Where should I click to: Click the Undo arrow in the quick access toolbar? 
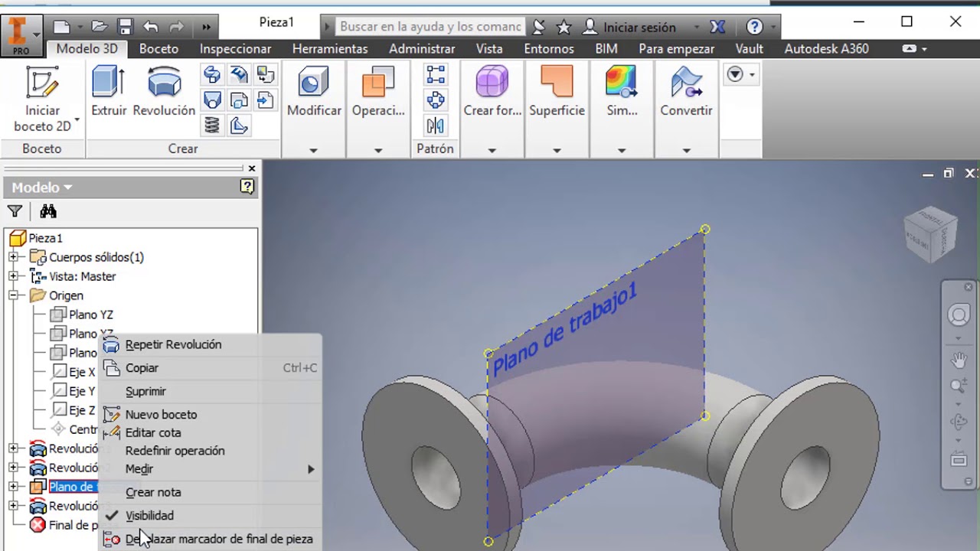pos(151,27)
